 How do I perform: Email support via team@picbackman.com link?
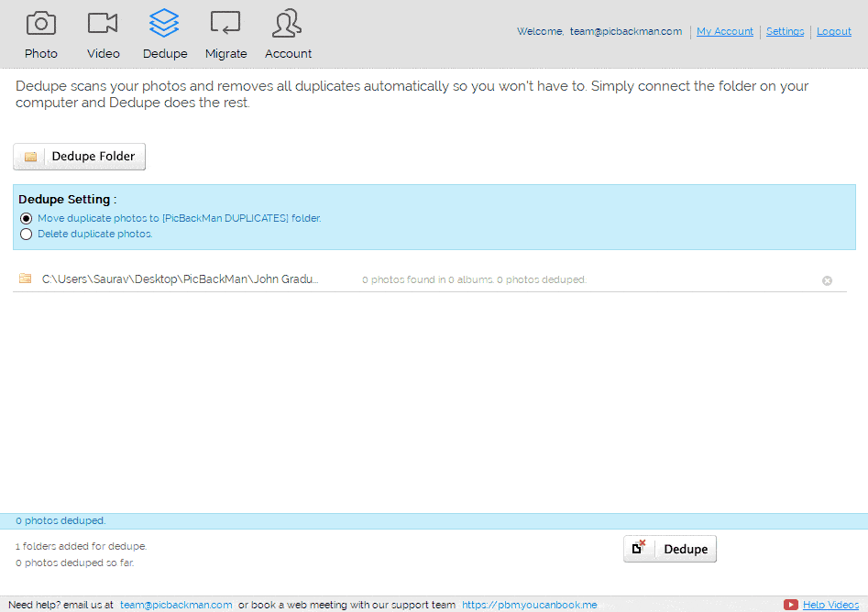coord(175,605)
